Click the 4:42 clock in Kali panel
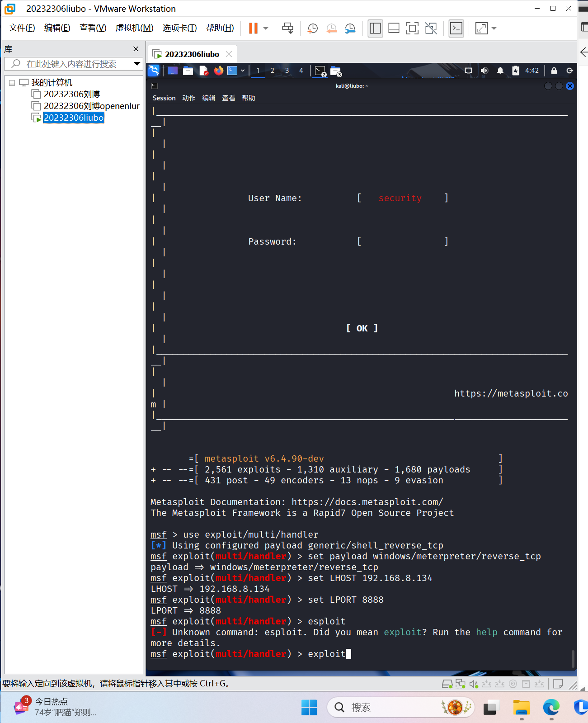Viewport: 588px width, 723px height. point(532,71)
